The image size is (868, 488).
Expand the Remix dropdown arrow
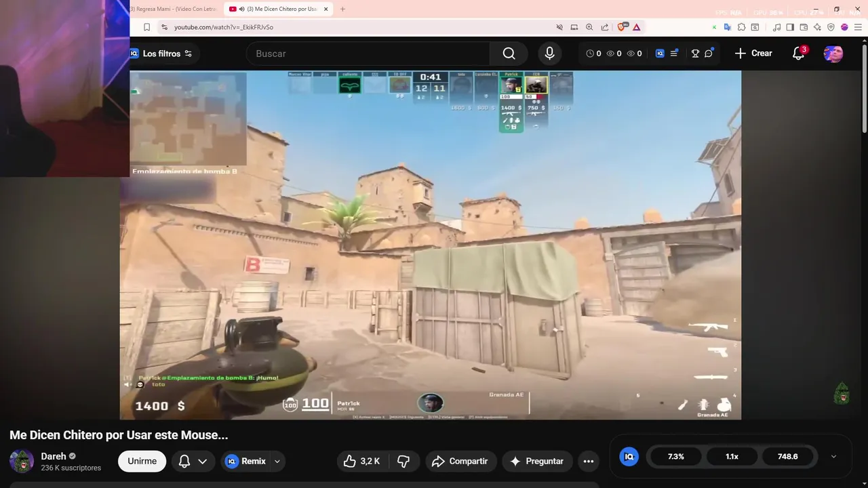tap(277, 461)
